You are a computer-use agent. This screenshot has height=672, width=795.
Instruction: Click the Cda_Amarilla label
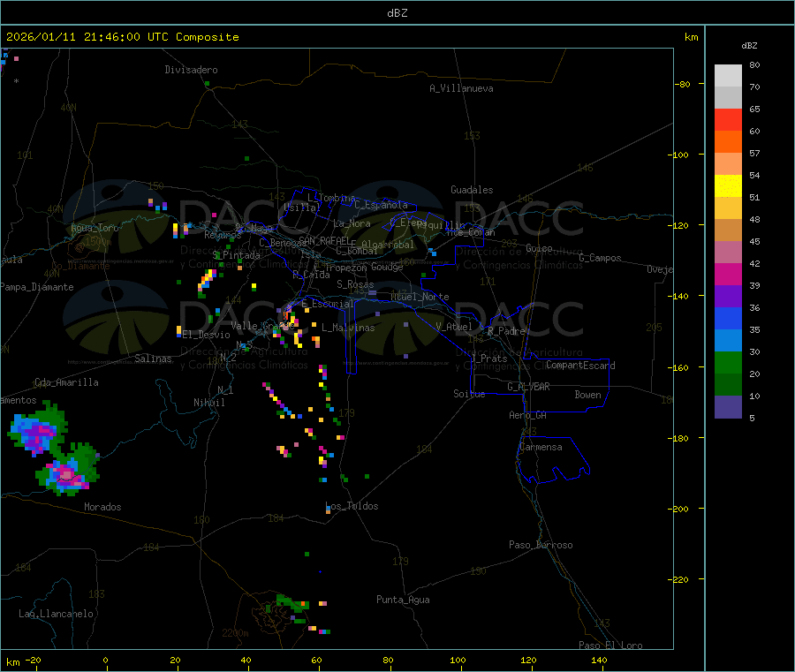pos(66,382)
